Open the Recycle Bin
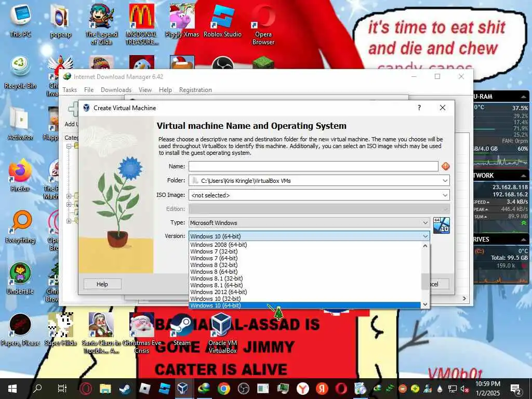 click(x=20, y=72)
